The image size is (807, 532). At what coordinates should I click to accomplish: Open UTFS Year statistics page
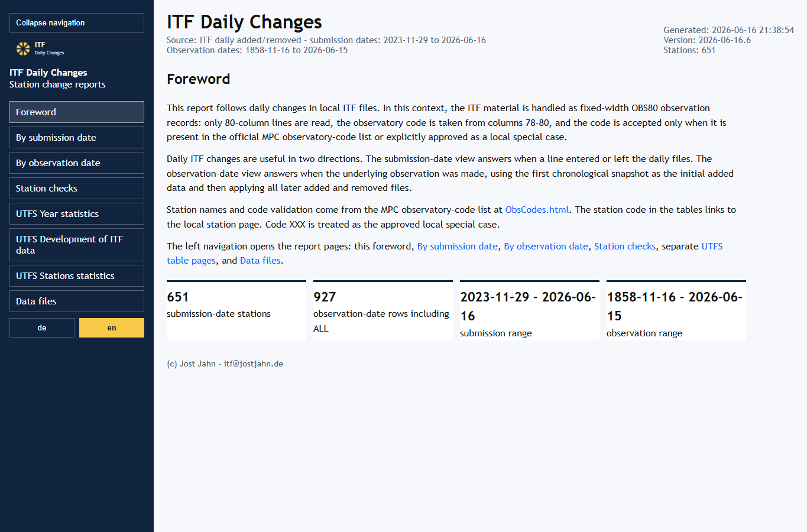(x=77, y=213)
